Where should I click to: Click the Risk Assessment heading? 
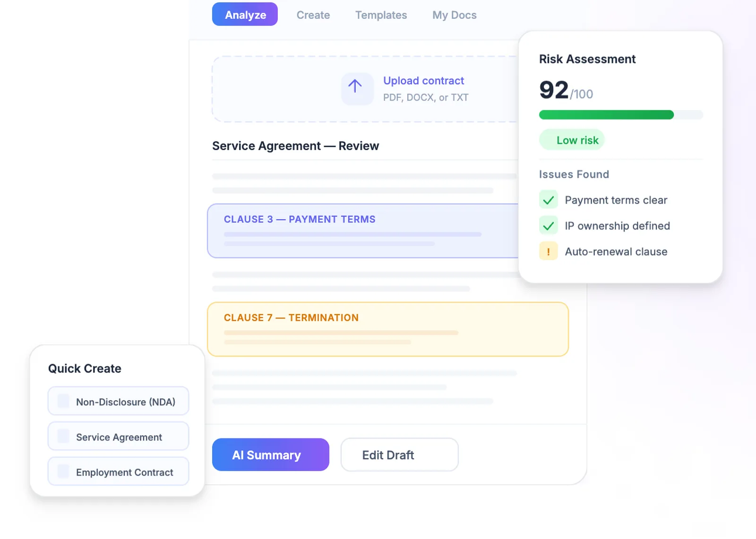coord(587,59)
